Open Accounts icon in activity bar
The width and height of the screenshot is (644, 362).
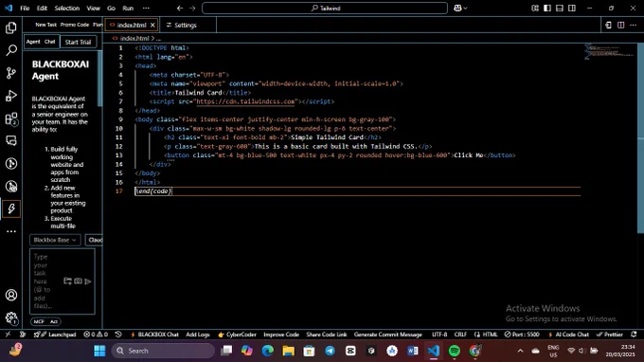[x=11, y=295]
